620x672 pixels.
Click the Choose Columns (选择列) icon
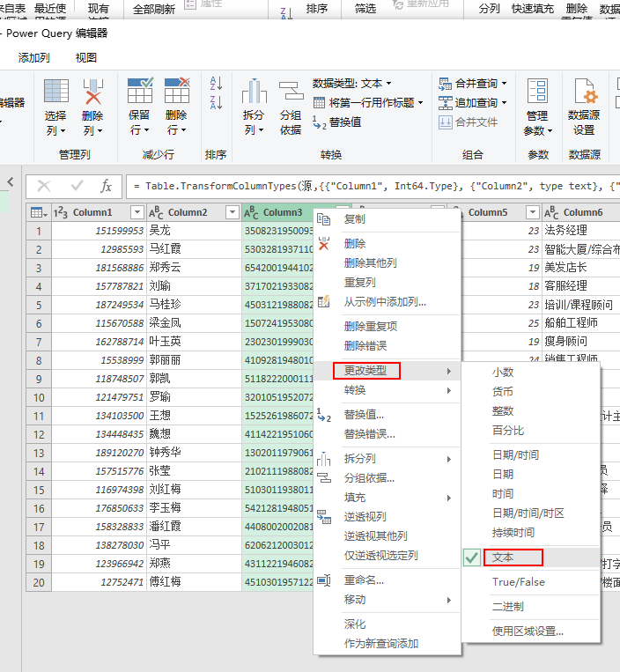[x=56, y=91]
